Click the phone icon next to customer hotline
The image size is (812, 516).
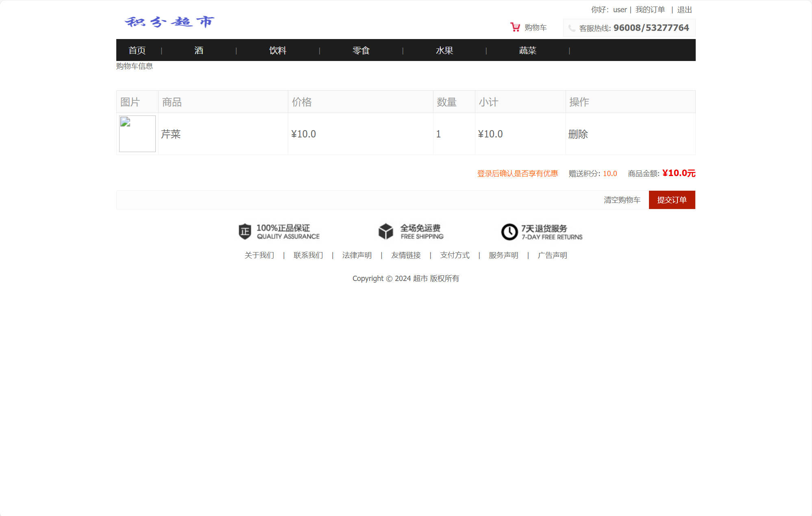coord(573,28)
